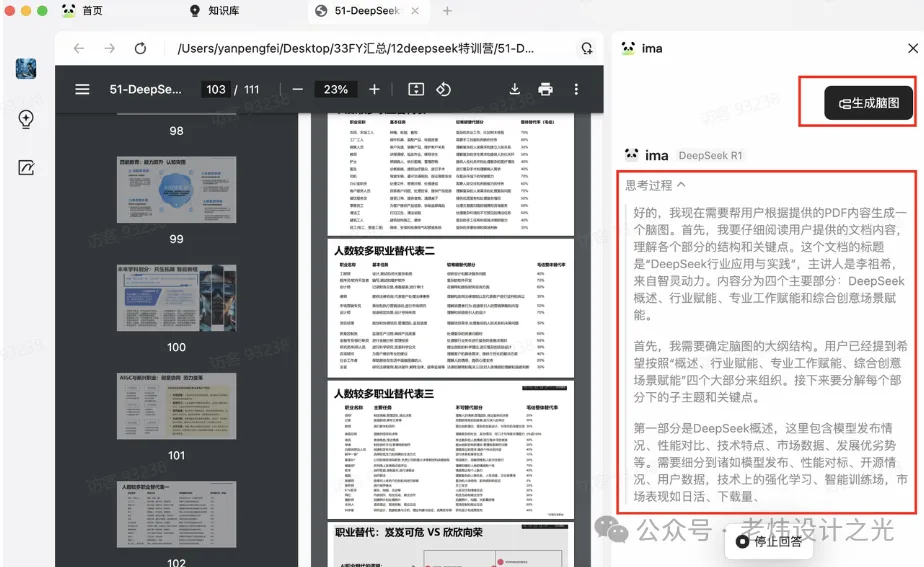Download the PDF file

click(x=514, y=89)
